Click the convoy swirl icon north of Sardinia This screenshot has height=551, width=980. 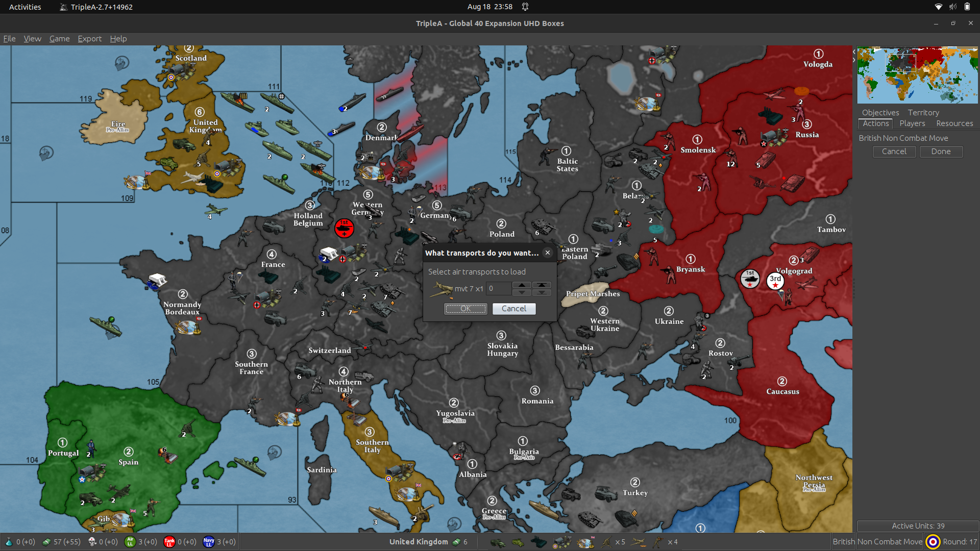pyautogui.click(x=275, y=452)
